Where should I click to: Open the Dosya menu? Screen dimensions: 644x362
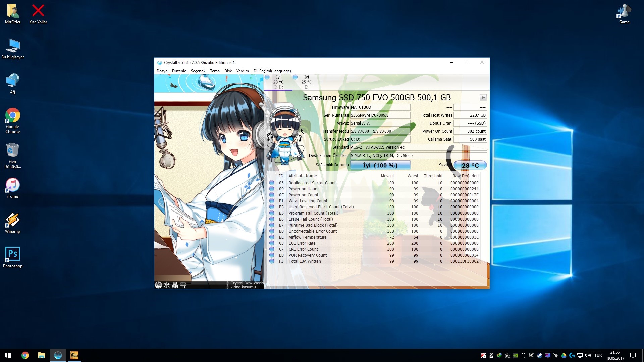[162, 71]
